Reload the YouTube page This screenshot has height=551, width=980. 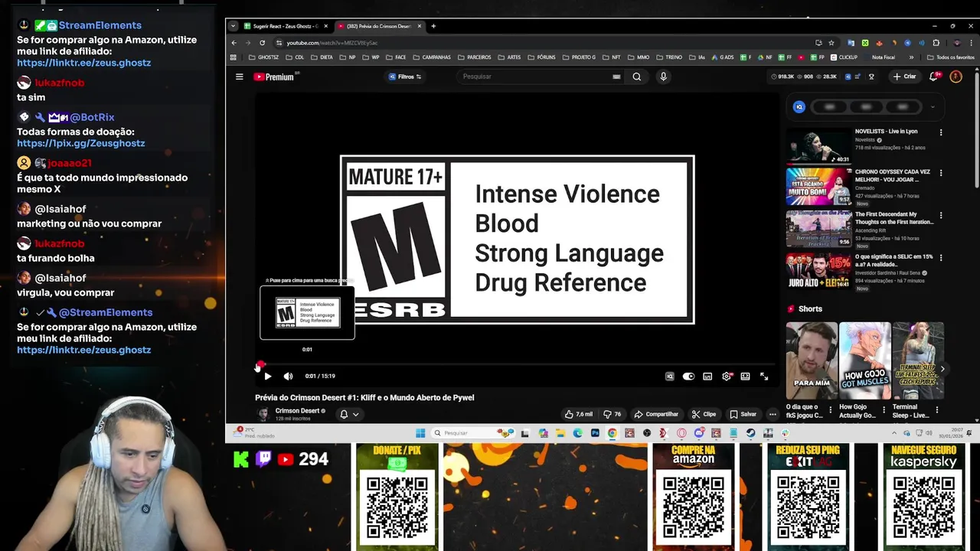tap(262, 43)
